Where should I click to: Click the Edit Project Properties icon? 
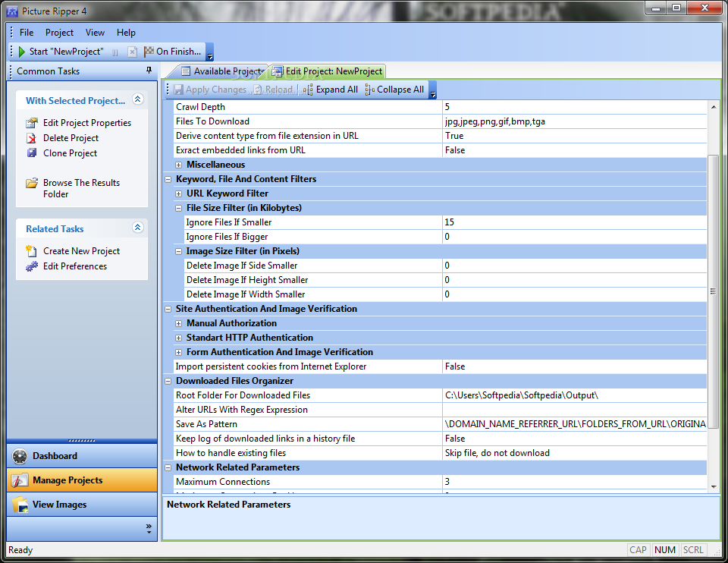click(32, 123)
